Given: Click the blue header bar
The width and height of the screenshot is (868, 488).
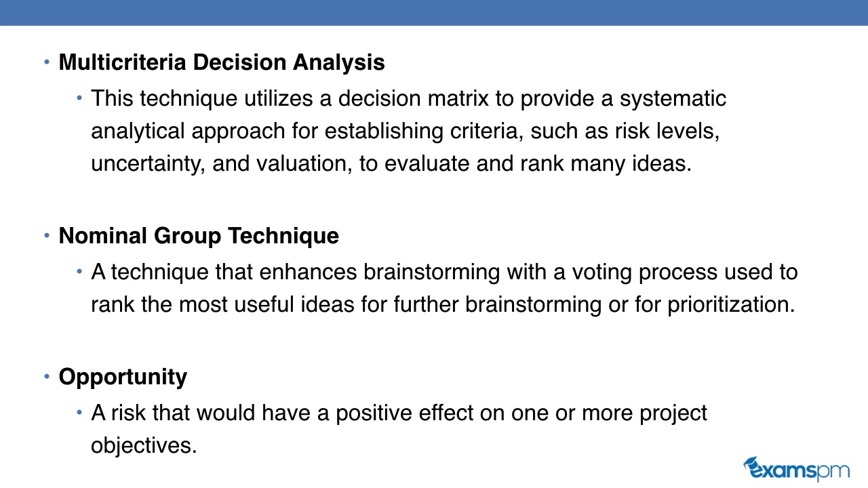Looking at the screenshot, I should click(434, 12).
